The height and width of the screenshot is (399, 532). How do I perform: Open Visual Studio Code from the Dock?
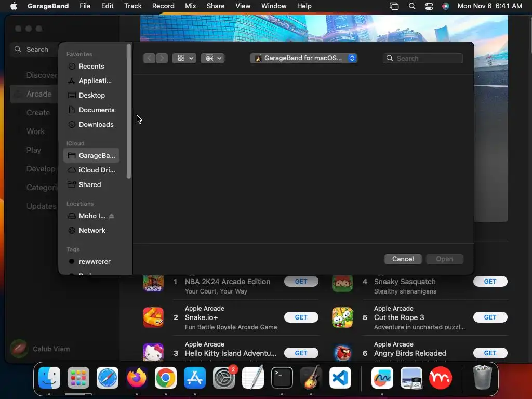point(340,378)
